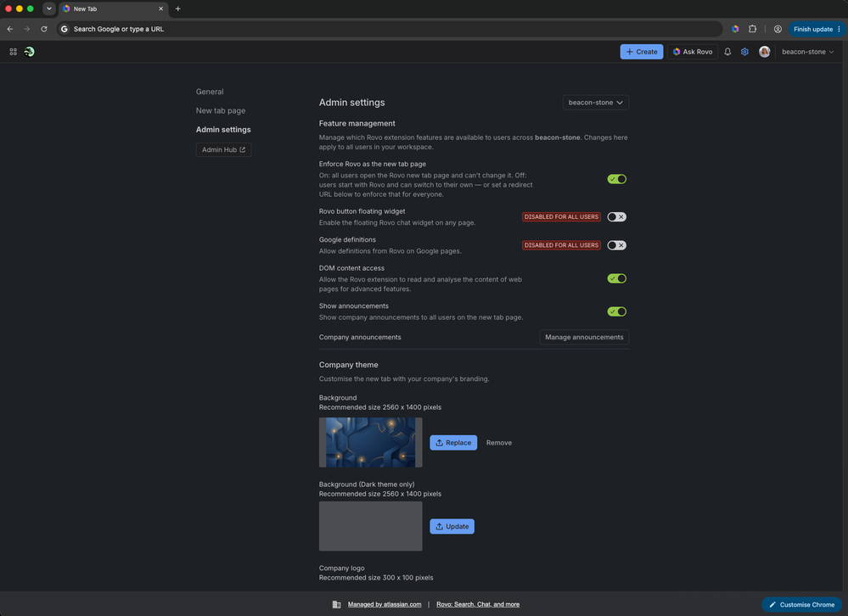The height and width of the screenshot is (616, 848).
Task: Open beacon-stone account menu in header
Action: (x=807, y=52)
